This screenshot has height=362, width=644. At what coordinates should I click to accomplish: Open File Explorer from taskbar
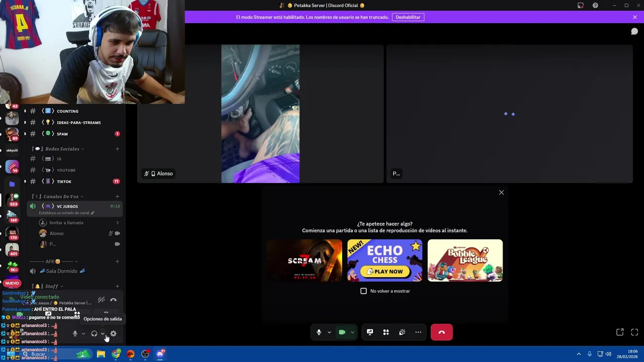pyautogui.click(x=101, y=354)
